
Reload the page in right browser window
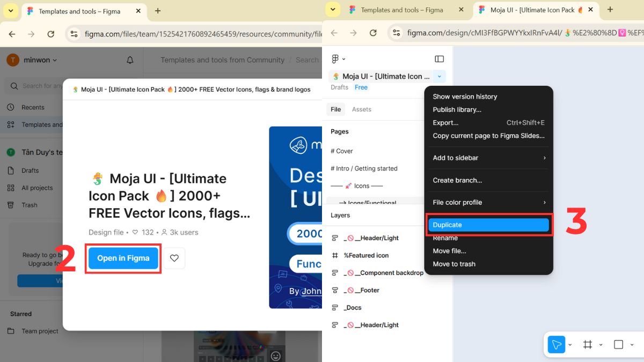point(374,33)
